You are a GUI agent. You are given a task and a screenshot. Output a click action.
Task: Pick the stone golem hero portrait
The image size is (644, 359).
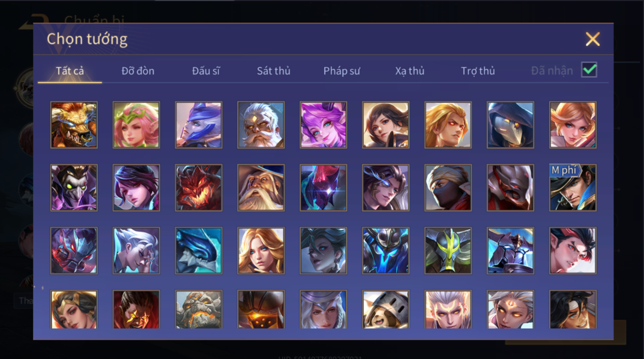coord(199,310)
